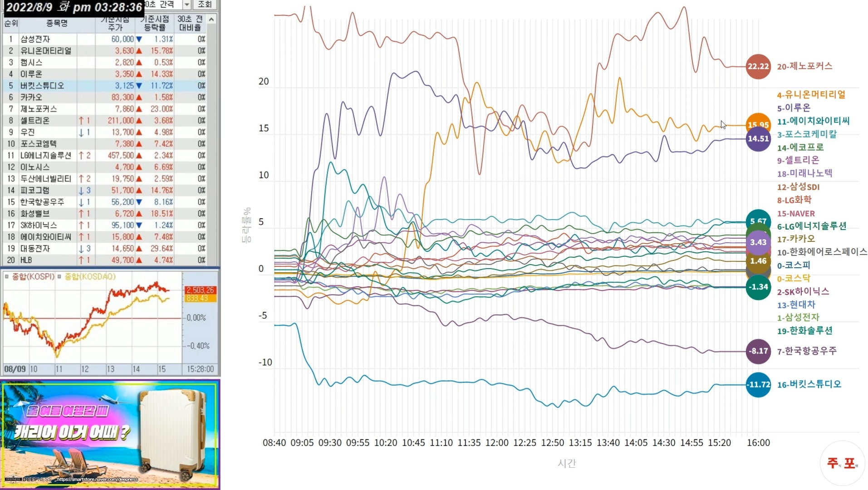Click the olive 1.46 value bubble

pyautogui.click(x=758, y=261)
